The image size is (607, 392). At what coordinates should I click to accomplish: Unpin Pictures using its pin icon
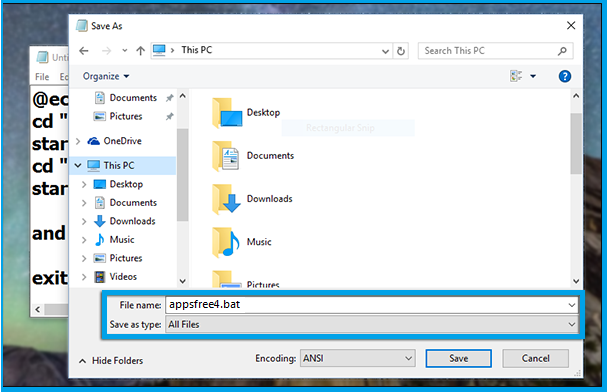(170, 116)
